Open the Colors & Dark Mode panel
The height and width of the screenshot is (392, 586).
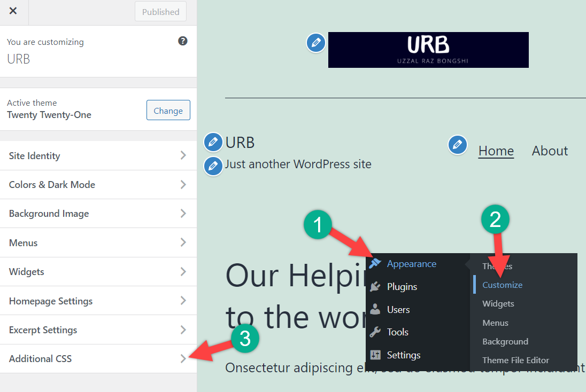click(98, 185)
